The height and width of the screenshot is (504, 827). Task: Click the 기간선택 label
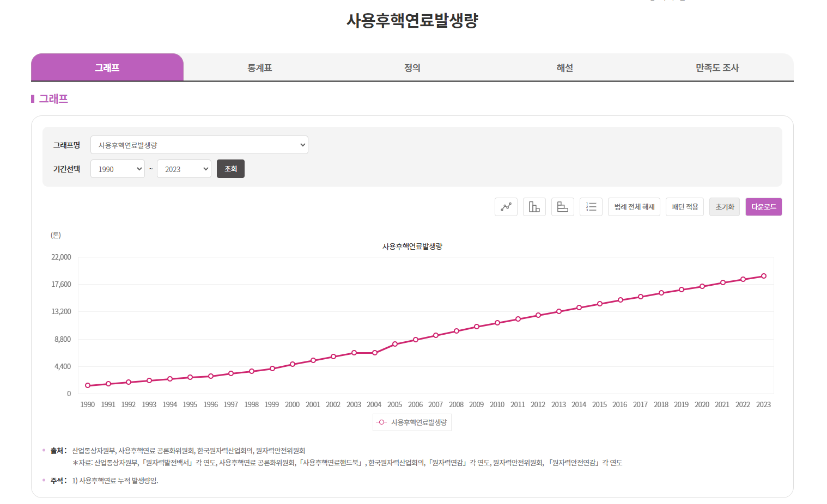click(x=66, y=169)
